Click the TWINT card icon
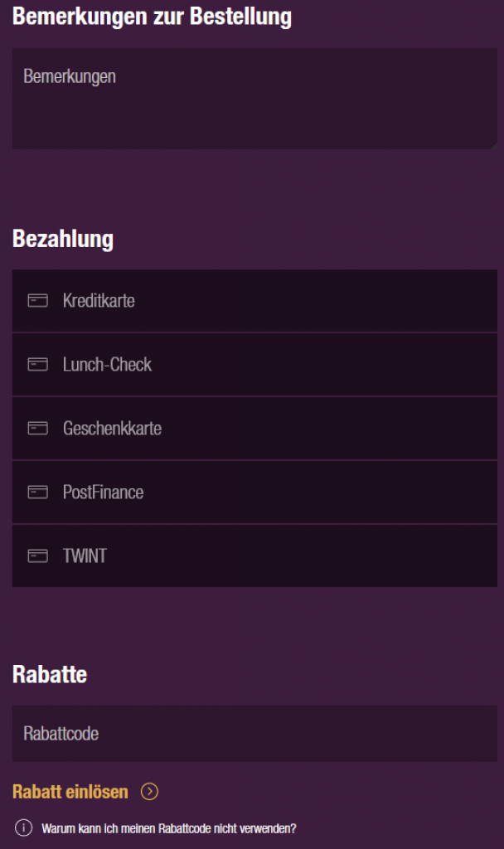The height and width of the screenshot is (849, 504). (37, 556)
